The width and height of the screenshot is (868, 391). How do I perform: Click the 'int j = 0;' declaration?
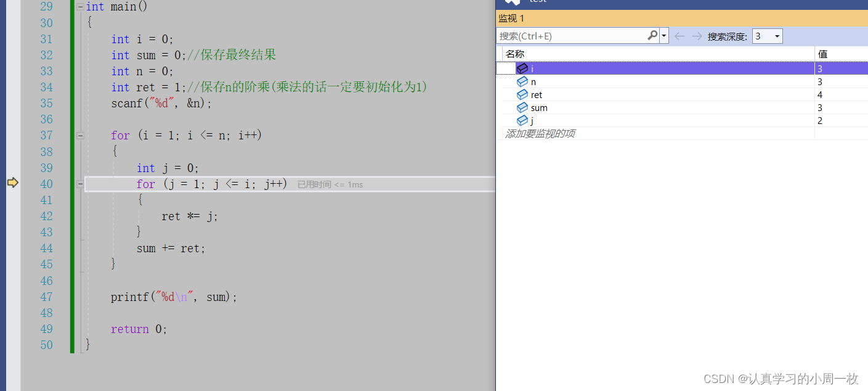coord(168,168)
